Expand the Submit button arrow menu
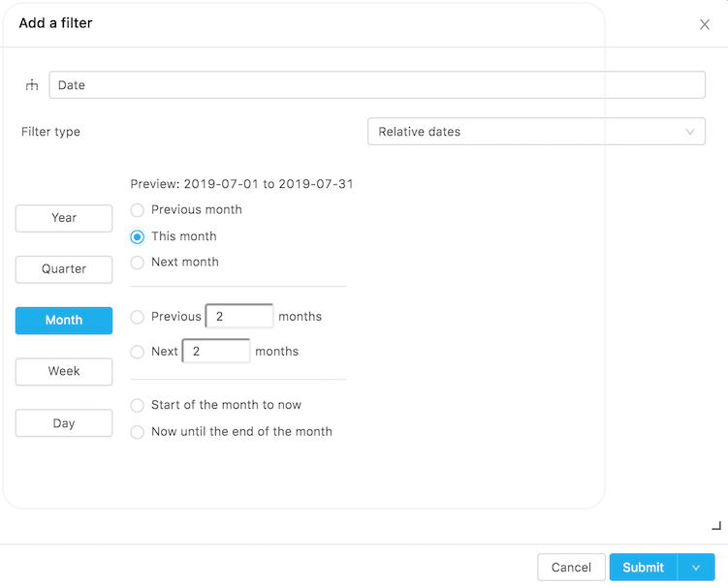The image size is (728, 588). tap(696, 568)
